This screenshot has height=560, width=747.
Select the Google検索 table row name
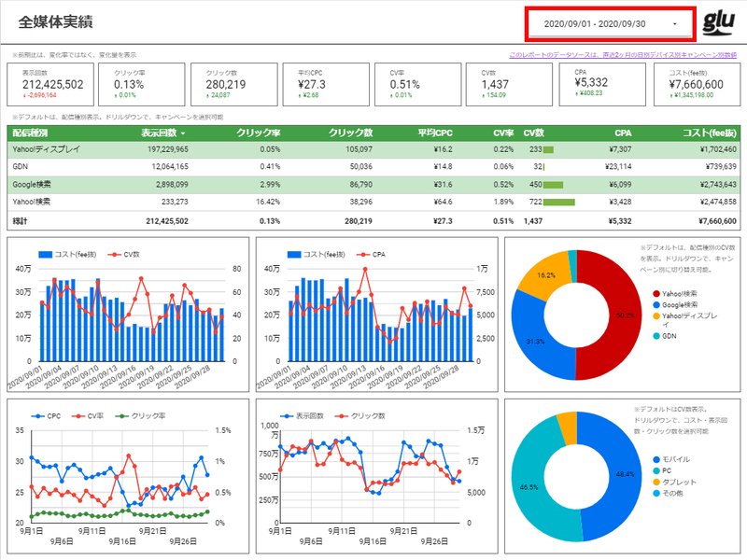(x=32, y=184)
